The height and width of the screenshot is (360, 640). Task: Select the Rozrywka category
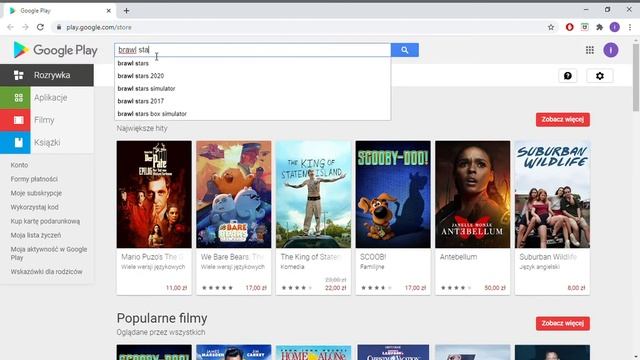47,75
